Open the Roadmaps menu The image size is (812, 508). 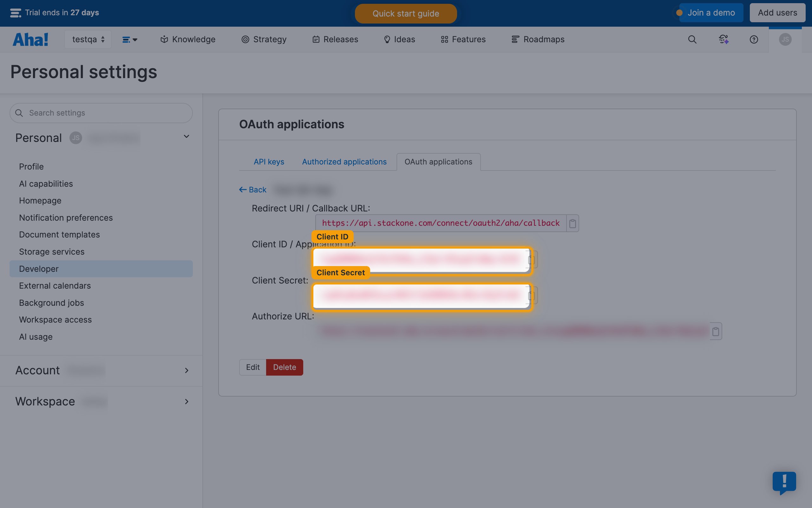[x=538, y=39]
